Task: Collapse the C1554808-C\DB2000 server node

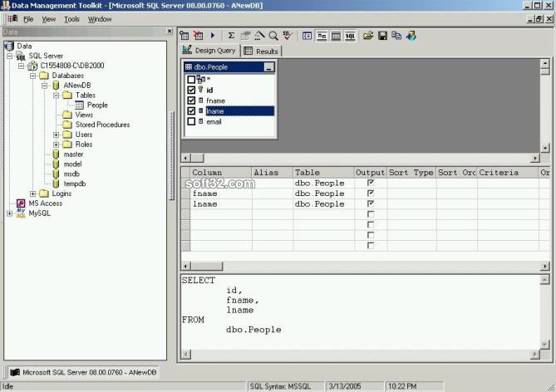Action: pos(22,66)
